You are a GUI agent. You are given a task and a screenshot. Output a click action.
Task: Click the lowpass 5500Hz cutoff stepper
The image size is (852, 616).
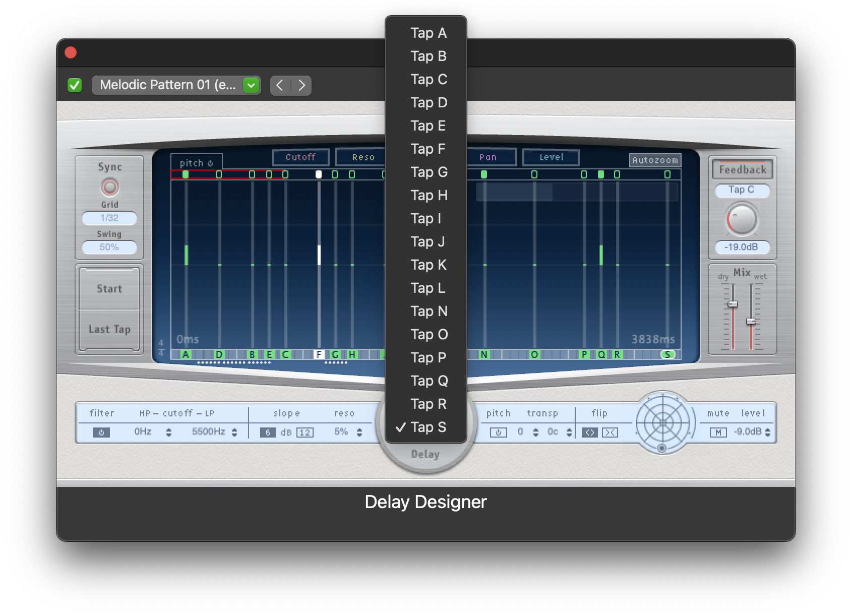pyautogui.click(x=234, y=432)
